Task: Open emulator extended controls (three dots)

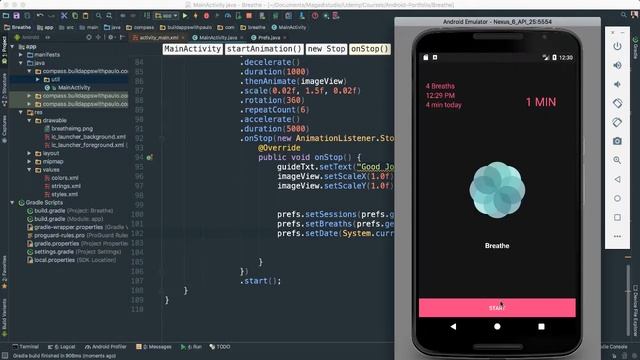Action: tap(617, 236)
